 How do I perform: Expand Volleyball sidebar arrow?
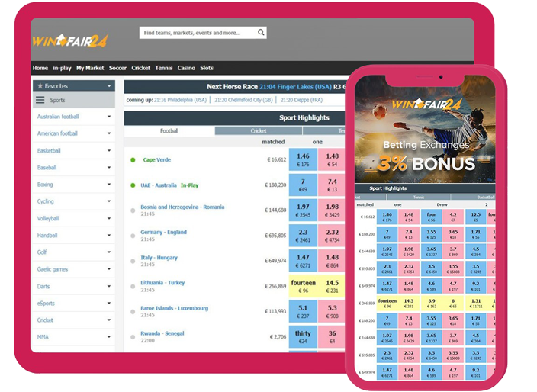[x=109, y=218]
